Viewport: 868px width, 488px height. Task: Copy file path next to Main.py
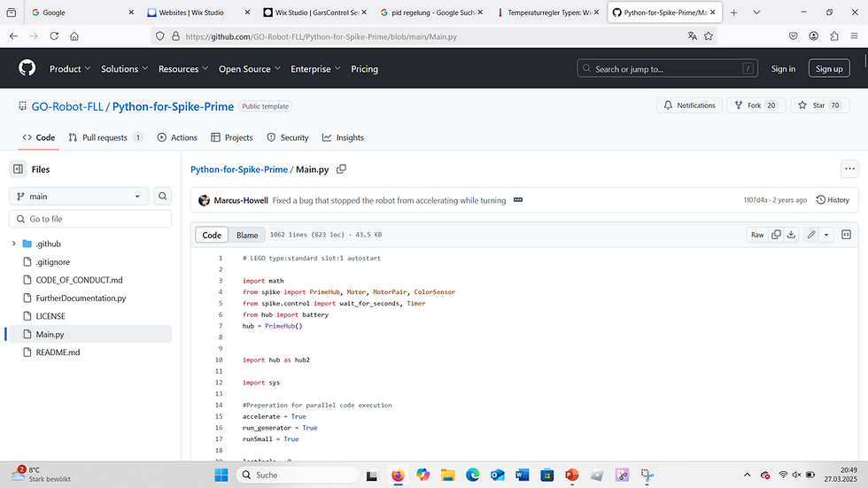point(342,169)
